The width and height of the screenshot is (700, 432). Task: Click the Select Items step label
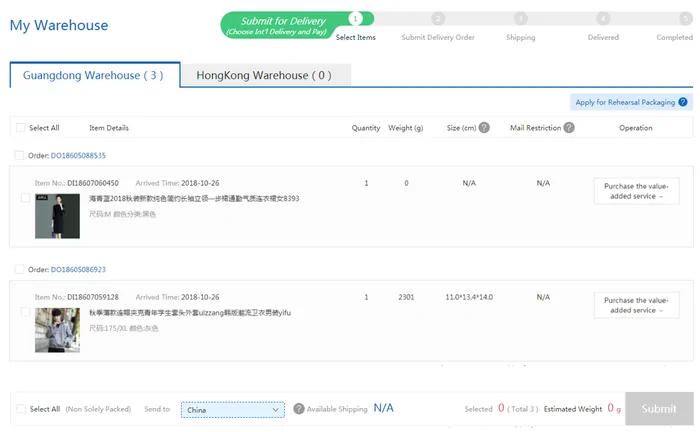tap(356, 37)
